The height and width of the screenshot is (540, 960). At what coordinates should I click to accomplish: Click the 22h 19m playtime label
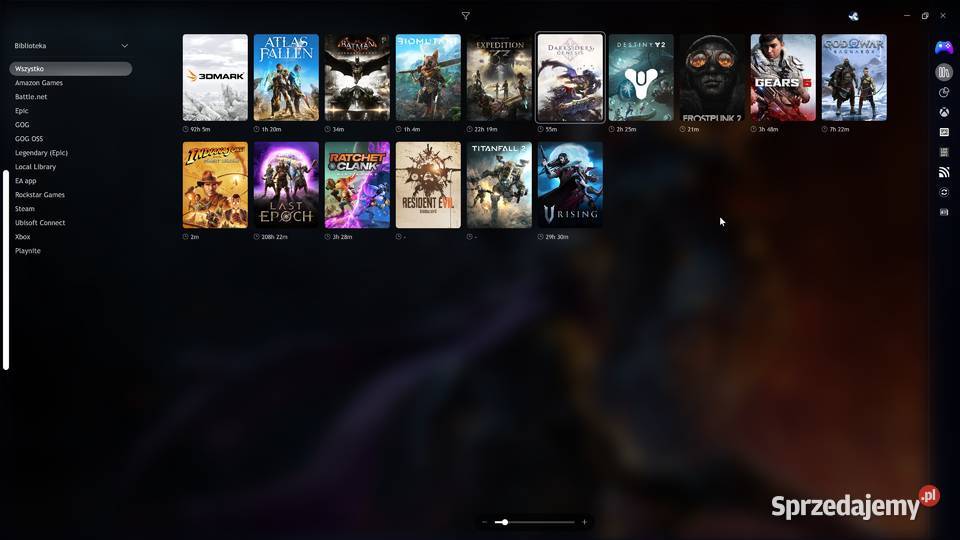point(486,129)
